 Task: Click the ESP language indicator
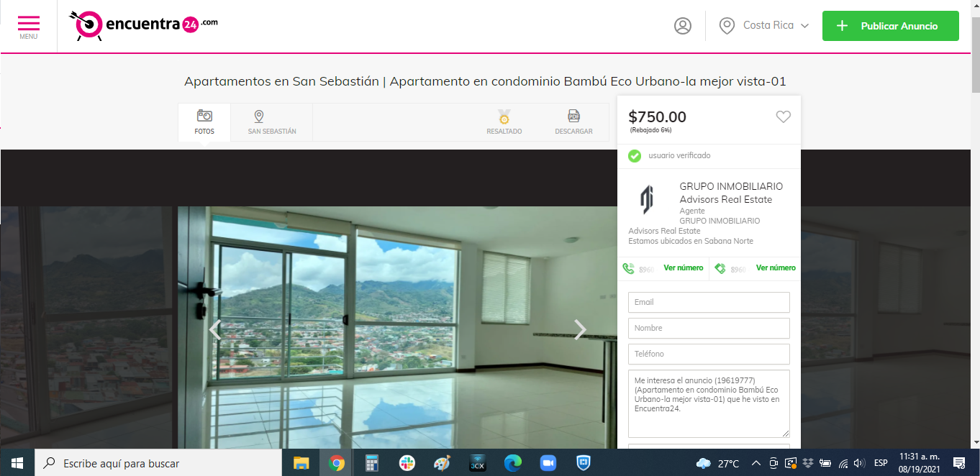(x=881, y=463)
